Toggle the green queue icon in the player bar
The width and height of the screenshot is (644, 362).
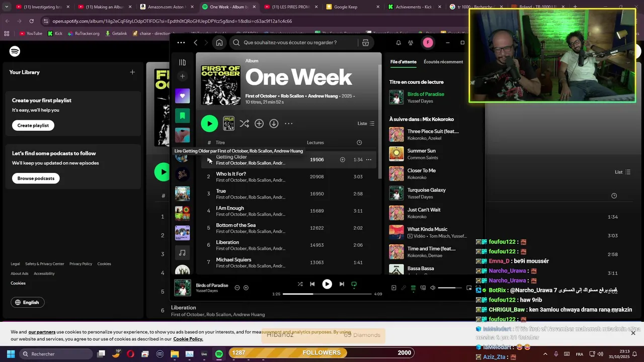click(x=413, y=288)
